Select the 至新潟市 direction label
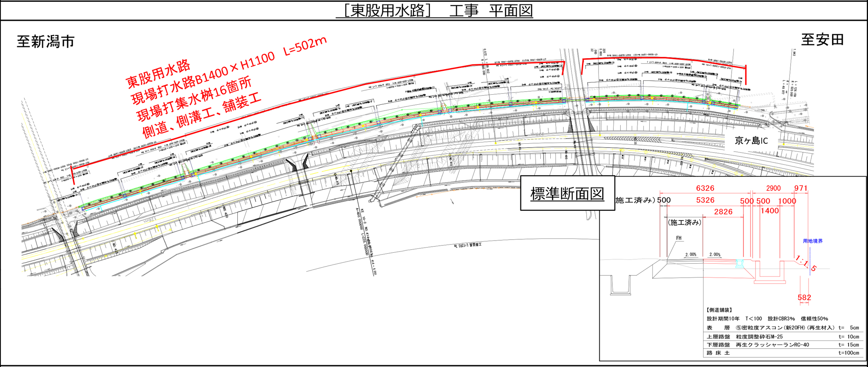The width and height of the screenshot is (868, 367). (x=46, y=42)
